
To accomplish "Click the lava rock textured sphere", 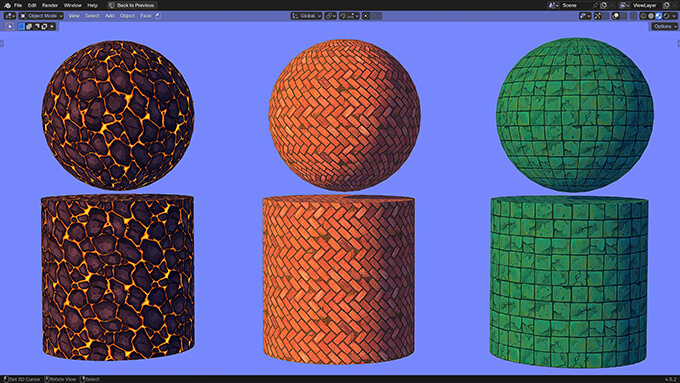I will click(x=118, y=115).
